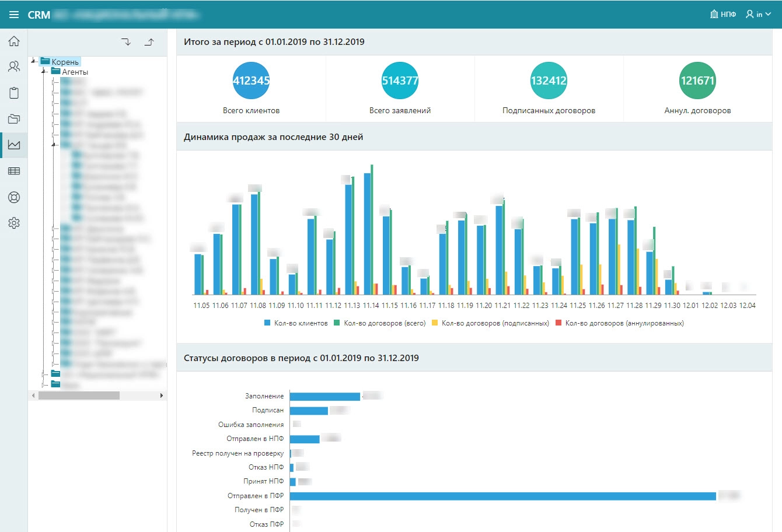Open the table grid sidebar icon
The width and height of the screenshot is (782, 532).
click(x=14, y=171)
